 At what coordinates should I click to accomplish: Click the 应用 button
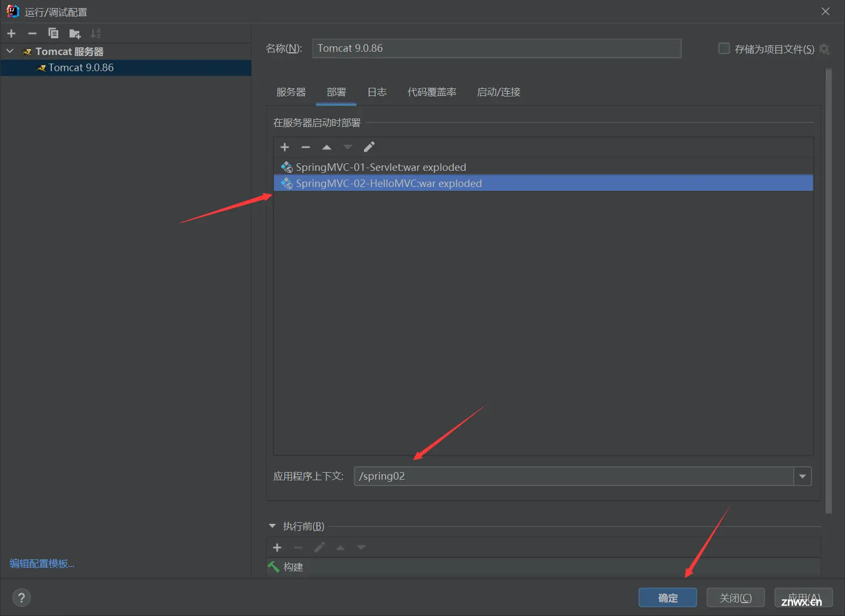point(803,598)
